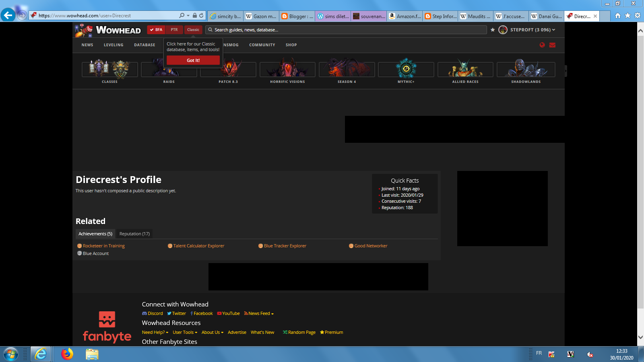Click the volume muted tray icon

590,354
